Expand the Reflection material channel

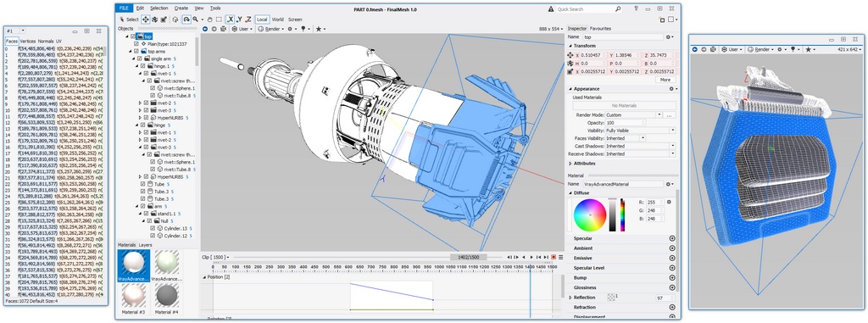[570, 298]
